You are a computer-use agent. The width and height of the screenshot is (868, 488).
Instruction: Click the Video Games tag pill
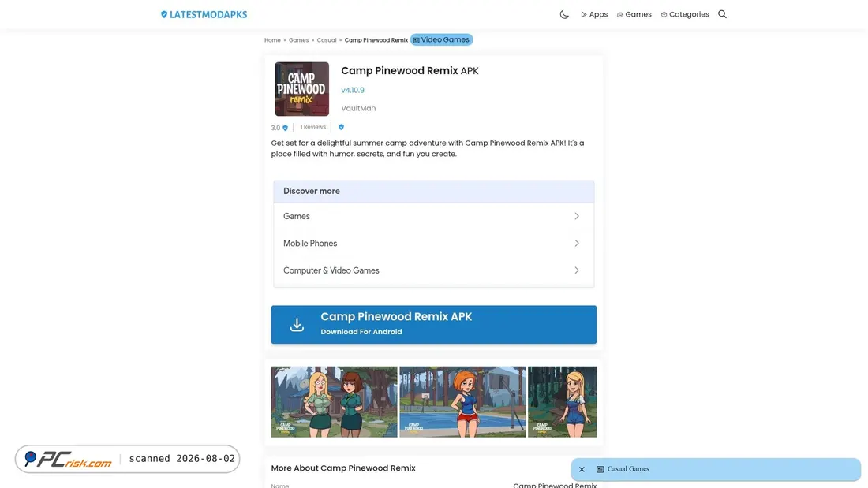point(441,40)
